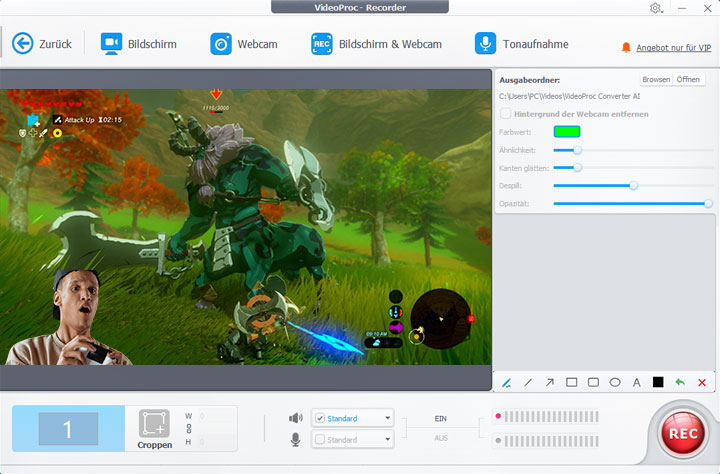This screenshot has height=474, width=720.
Task: Switch to Bildschirm recording mode
Action: pyautogui.click(x=139, y=44)
